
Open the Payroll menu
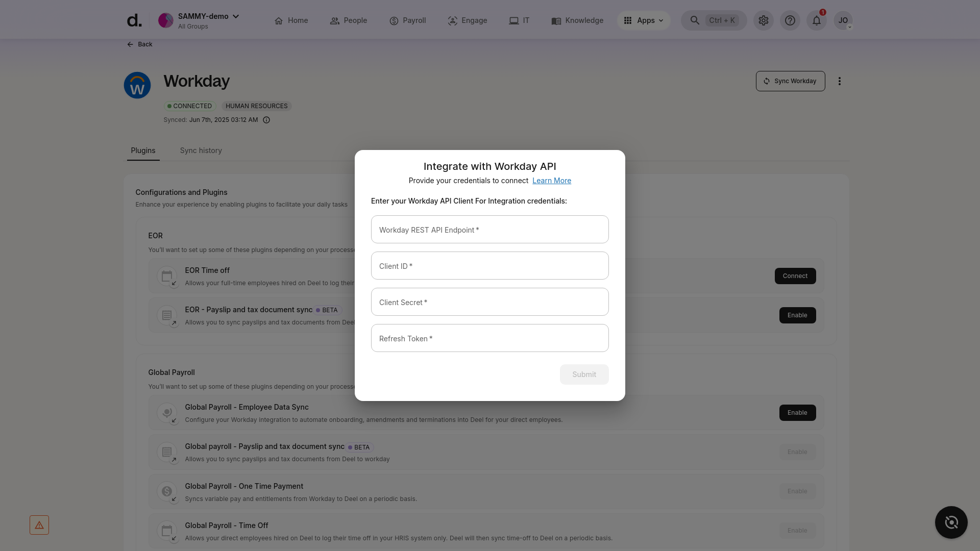tap(407, 20)
